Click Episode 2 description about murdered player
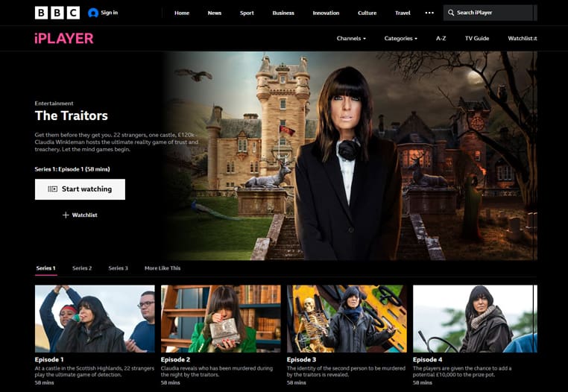568x392 pixels. click(217, 372)
